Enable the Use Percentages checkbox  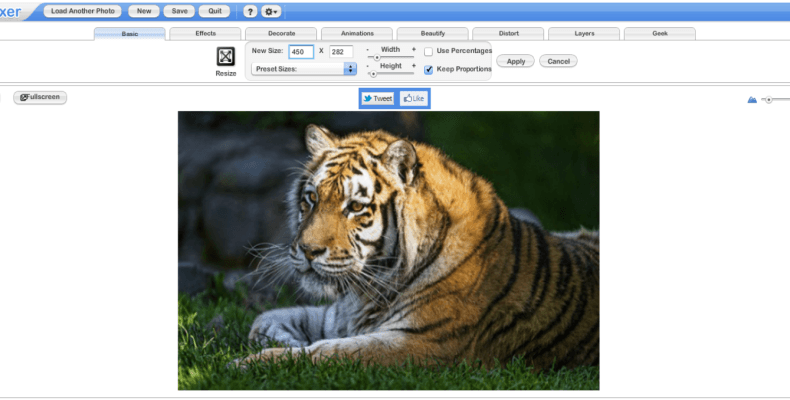pyautogui.click(x=428, y=51)
